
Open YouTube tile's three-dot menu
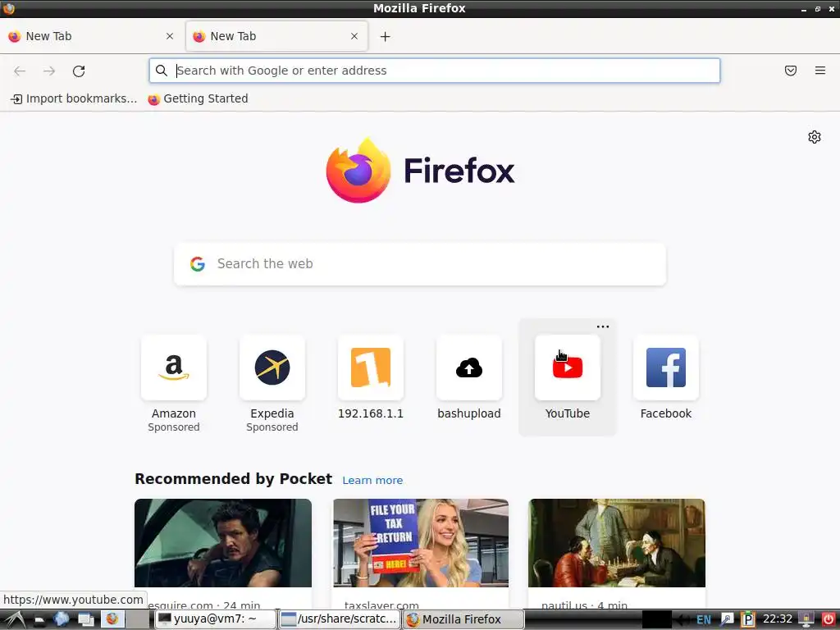[x=603, y=326]
